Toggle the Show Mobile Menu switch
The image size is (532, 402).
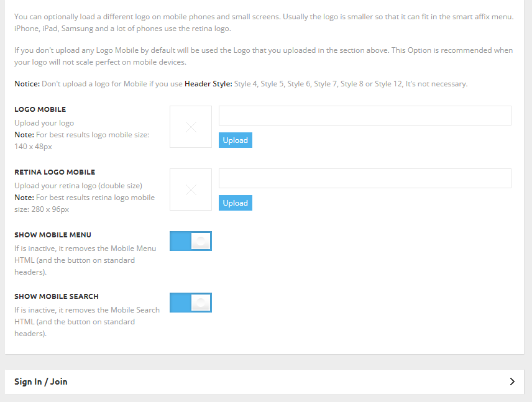(x=191, y=241)
